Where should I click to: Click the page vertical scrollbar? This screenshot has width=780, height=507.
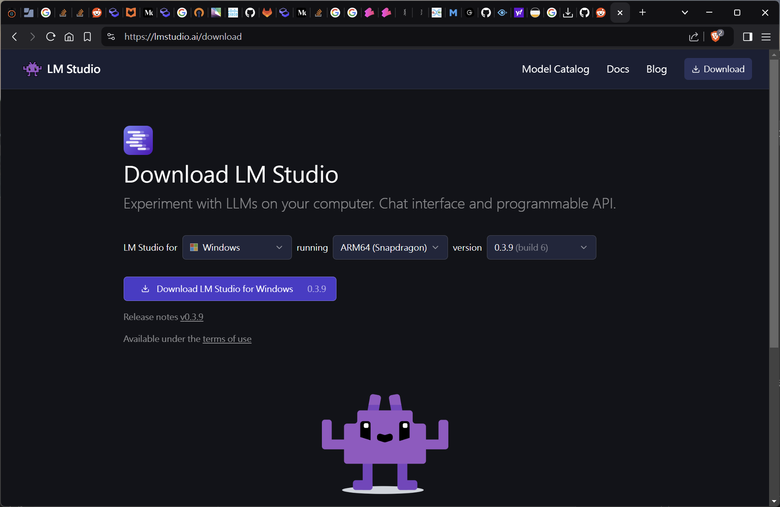pos(774,203)
